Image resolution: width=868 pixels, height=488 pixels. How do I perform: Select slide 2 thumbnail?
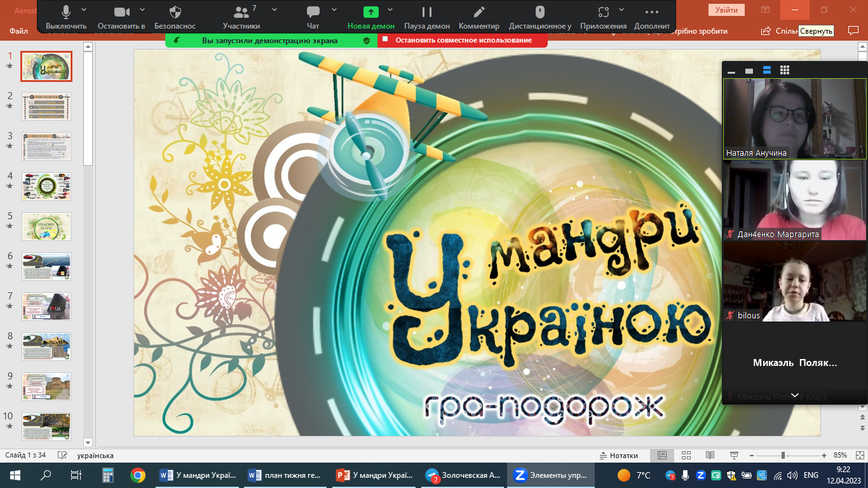(x=46, y=106)
